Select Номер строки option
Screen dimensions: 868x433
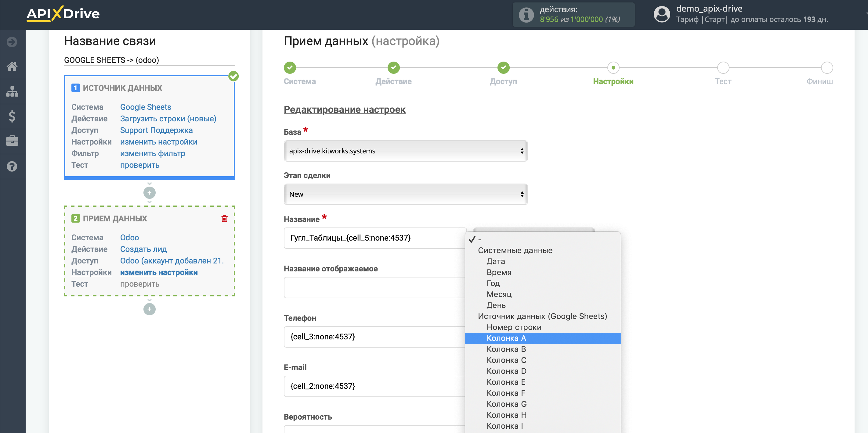(x=543, y=327)
